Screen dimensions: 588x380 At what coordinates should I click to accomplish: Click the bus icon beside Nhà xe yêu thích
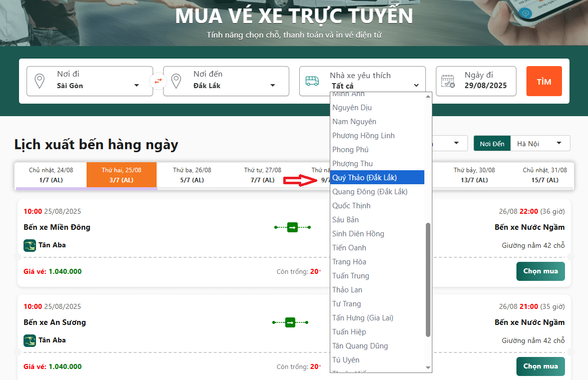coord(312,81)
